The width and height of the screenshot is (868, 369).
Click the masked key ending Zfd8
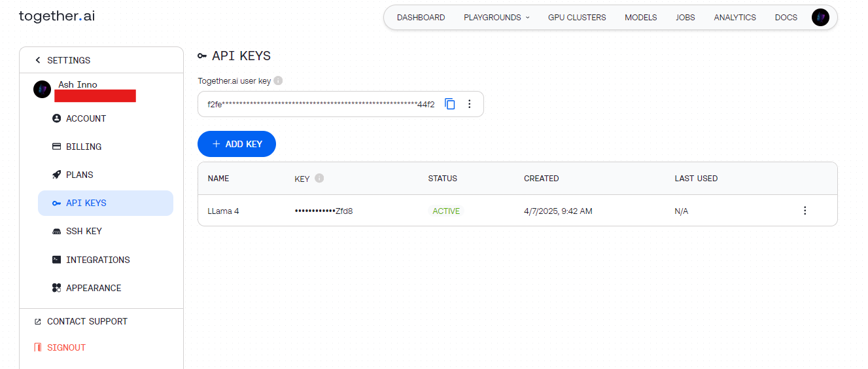tap(324, 211)
